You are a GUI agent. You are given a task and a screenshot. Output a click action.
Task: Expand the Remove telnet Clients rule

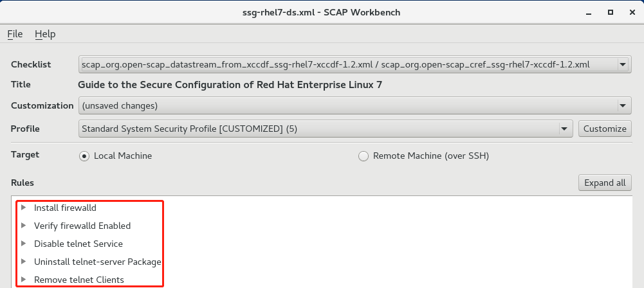click(x=23, y=280)
